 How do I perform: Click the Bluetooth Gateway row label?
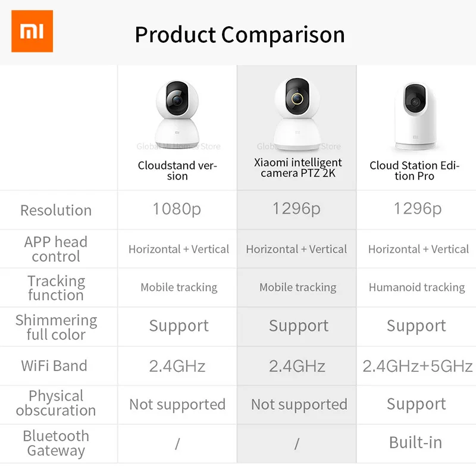(56, 443)
